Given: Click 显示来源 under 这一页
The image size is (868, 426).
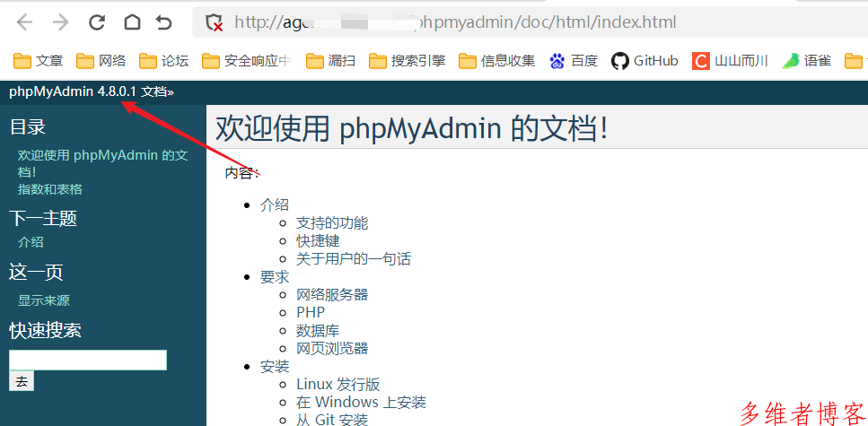Looking at the screenshot, I should point(43,300).
